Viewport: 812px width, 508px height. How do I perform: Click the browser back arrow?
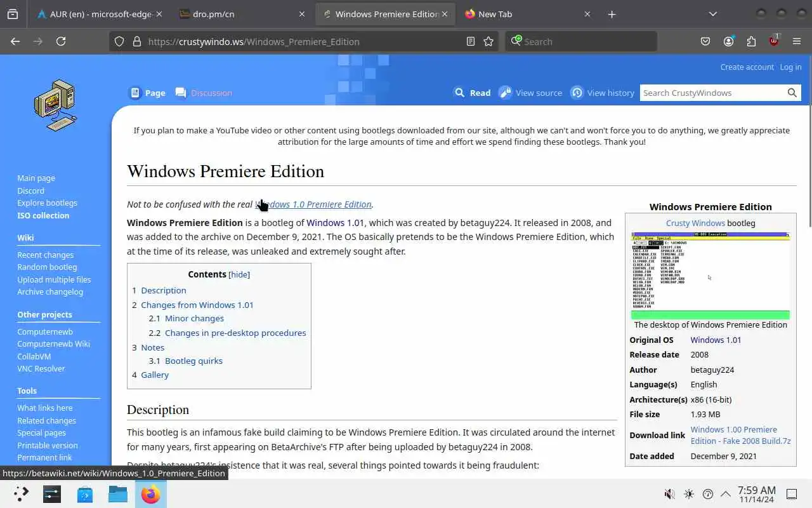point(15,41)
